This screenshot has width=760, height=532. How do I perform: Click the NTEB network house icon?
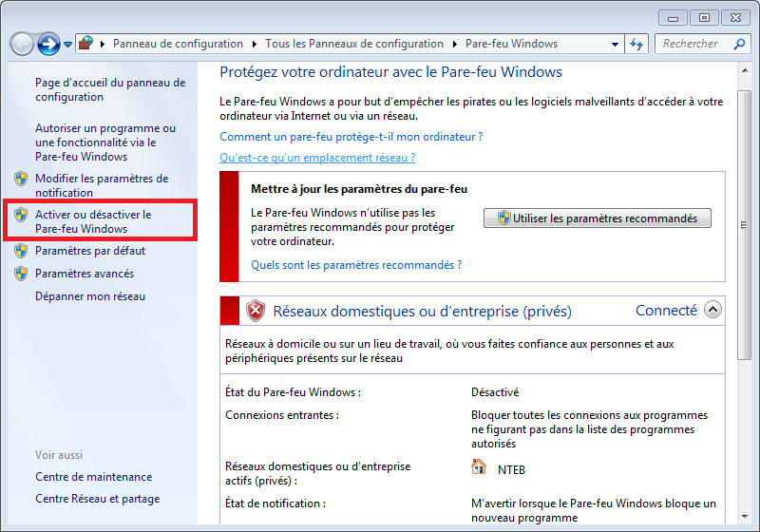pyautogui.click(x=479, y=467)
